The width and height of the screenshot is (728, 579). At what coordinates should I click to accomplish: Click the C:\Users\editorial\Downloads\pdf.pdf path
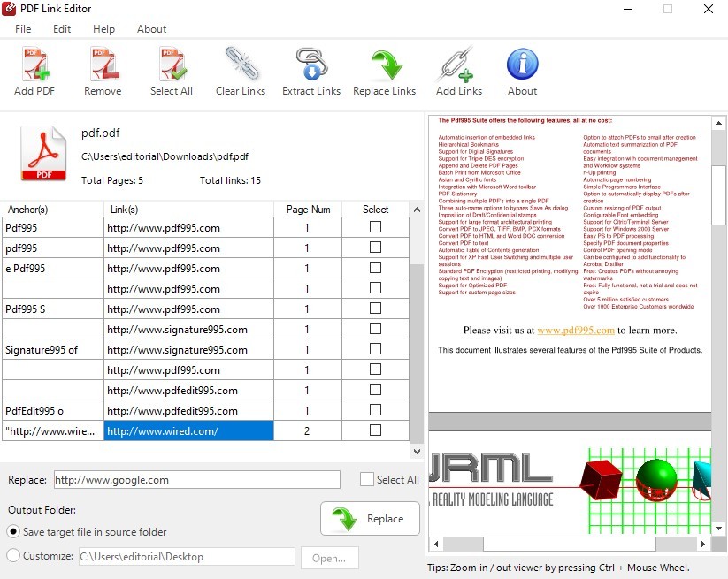pos(165,156)
